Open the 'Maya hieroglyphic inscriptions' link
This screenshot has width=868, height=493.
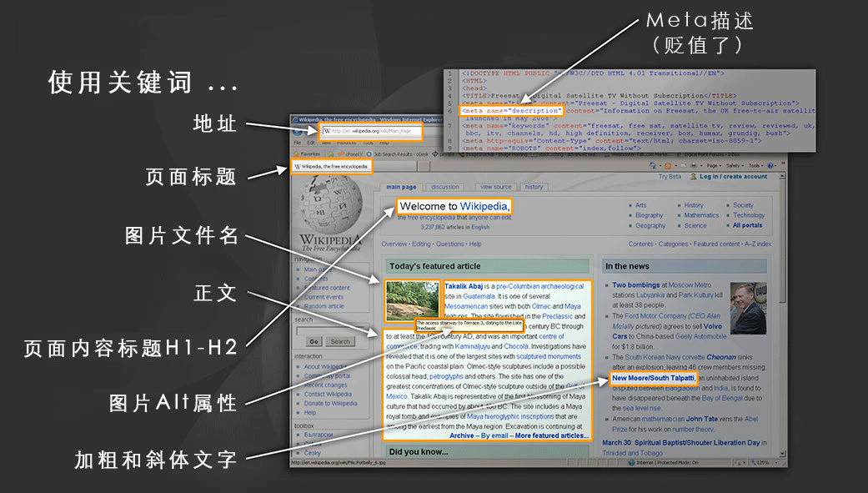[x=509, y=416]
